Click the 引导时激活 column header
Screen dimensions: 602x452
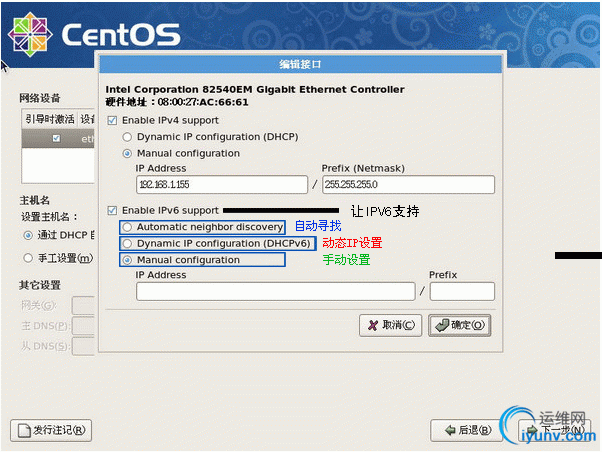(x=50, y=119)
